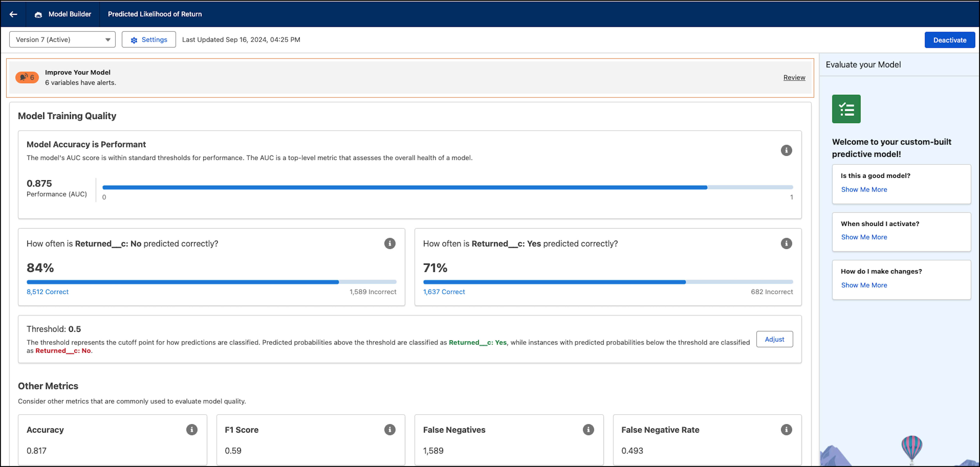
Task: Click the 'Last Updated Sep 16, 2024, 04:25 PM' text
Action: point(241,40)
